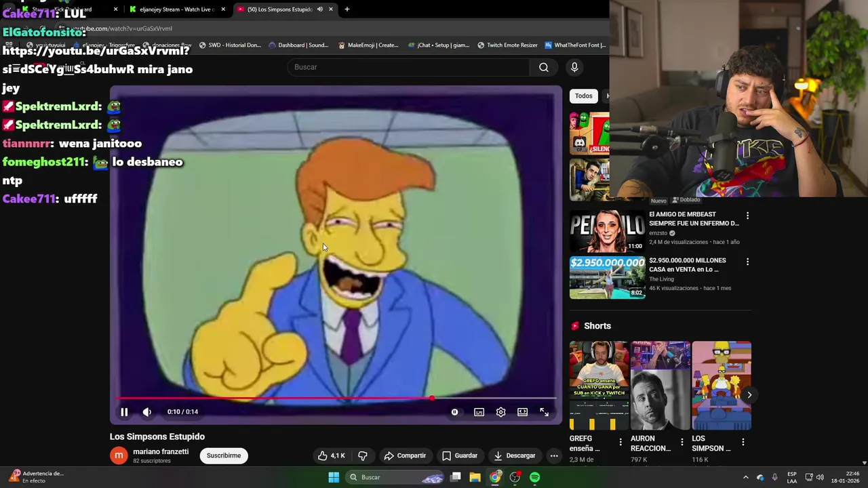
Task: Open the PERFALO thumbnail 11:00 video
Action: 607,230
